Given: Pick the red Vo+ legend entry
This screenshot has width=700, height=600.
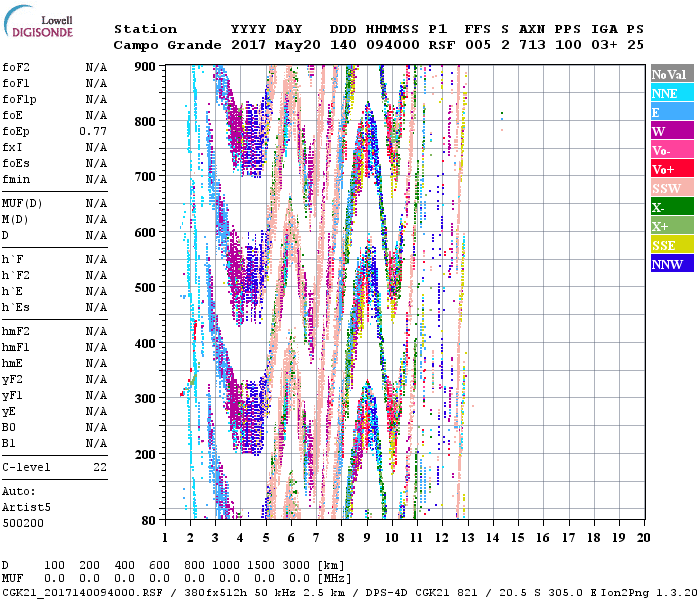Looking at the screenshot, I should tap(671, 169).
